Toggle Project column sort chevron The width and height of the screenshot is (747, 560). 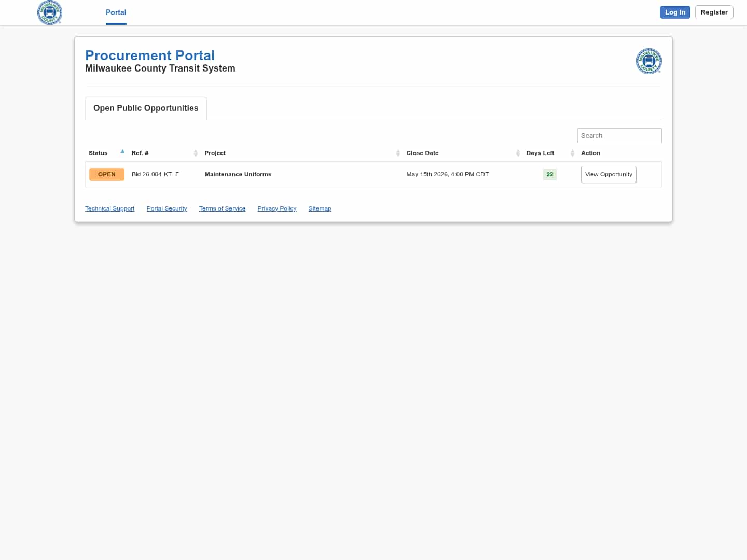tap(398, 153)
